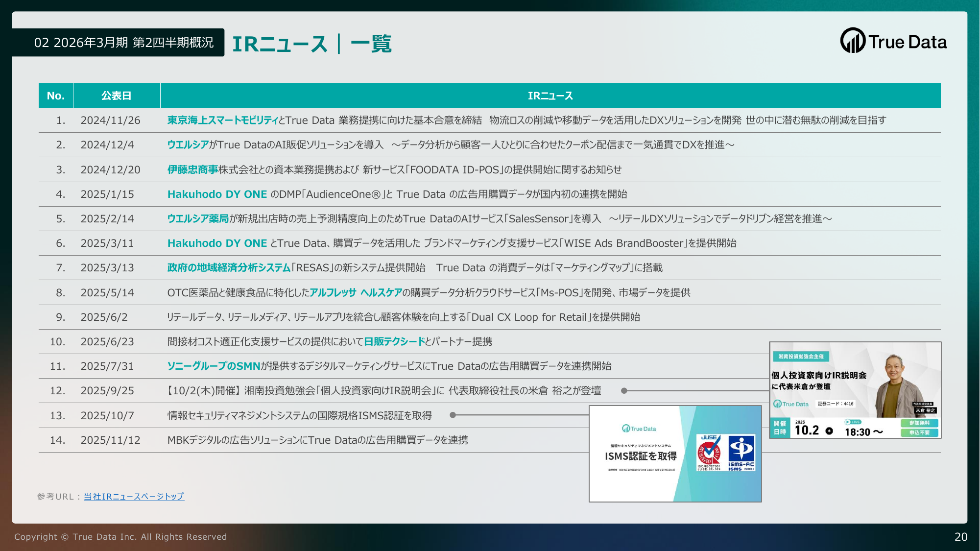This screenshot has width=980, height=551.
Task: Select Hakuhodo DY ONE in row 4
Action: point(217,194)
